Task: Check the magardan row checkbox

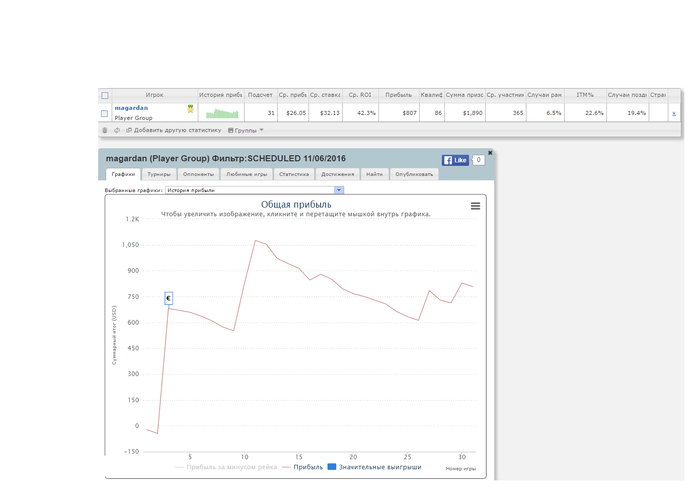Action: point(105,113)
